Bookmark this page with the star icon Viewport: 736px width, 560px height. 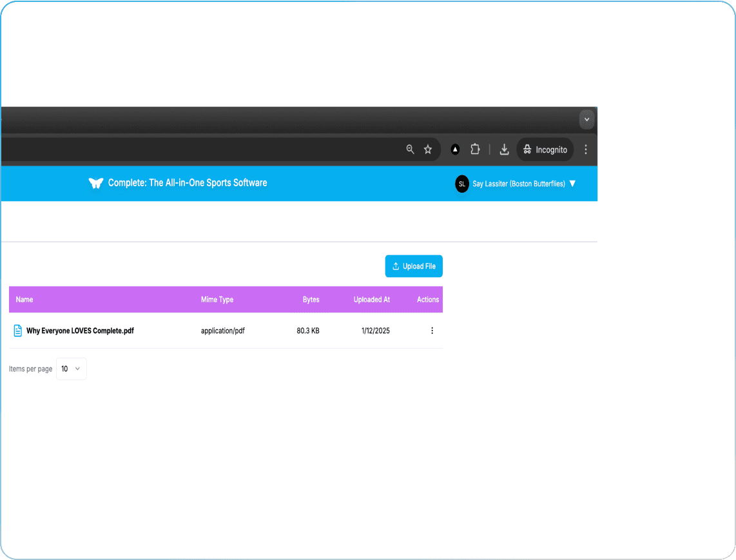(427, 150)
